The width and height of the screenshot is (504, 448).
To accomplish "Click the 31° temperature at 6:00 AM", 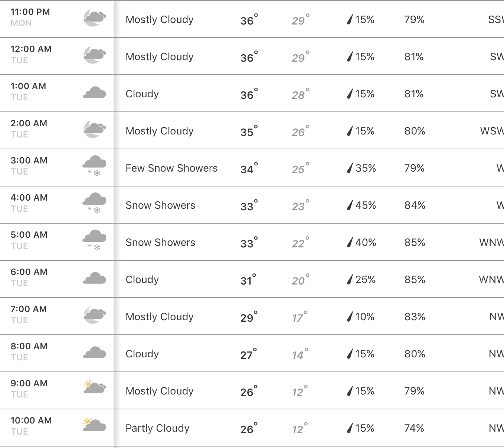I will click(248, 279).
